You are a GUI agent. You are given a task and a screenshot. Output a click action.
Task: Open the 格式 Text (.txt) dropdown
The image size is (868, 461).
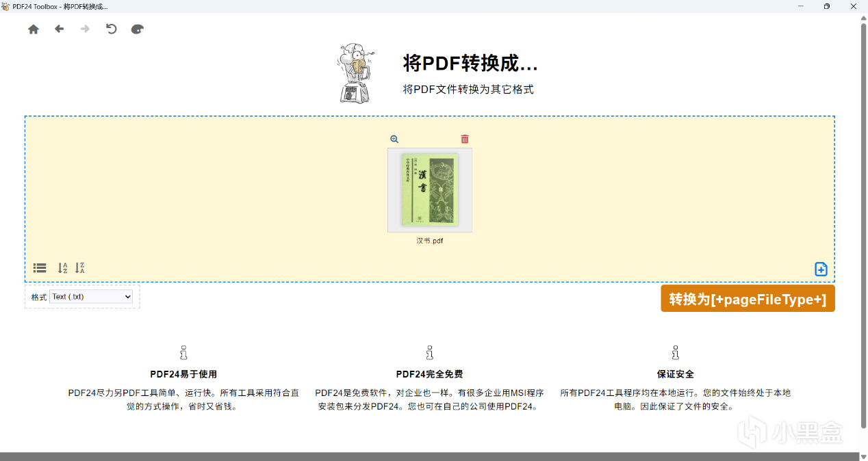[x=91, y=297]
